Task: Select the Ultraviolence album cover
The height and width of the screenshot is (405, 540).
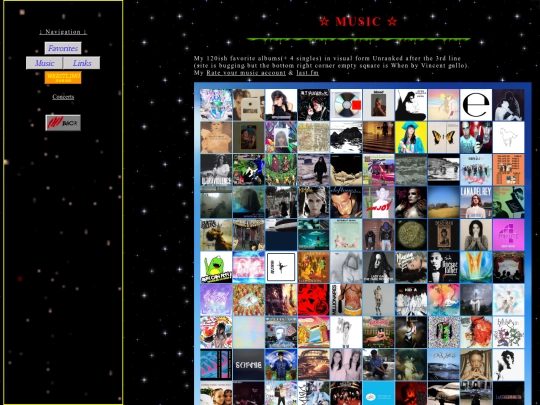Action: 216,170
